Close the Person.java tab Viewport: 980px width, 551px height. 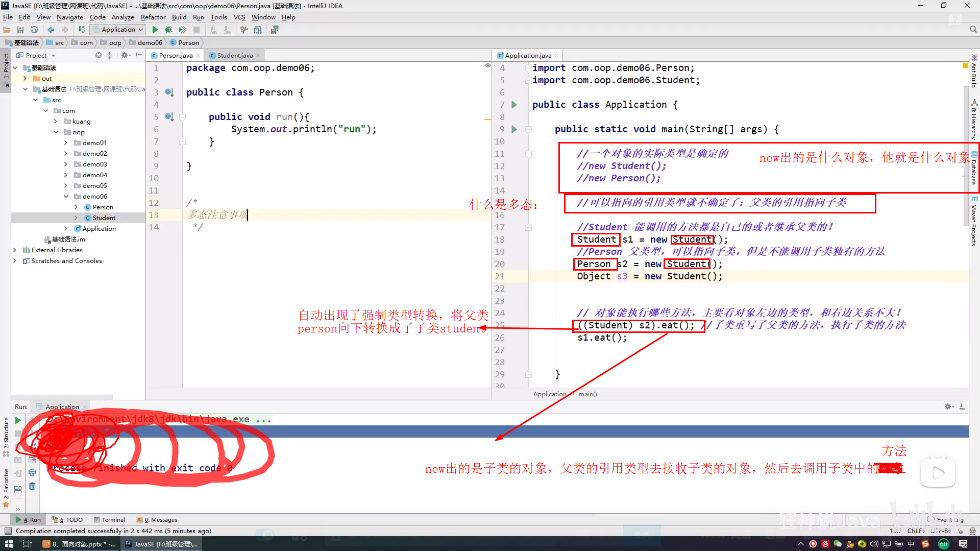(x=198, y=55)
